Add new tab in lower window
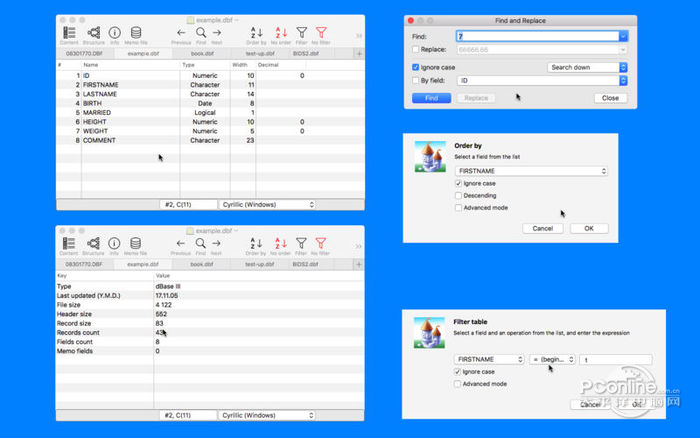 tap(358, 264)
